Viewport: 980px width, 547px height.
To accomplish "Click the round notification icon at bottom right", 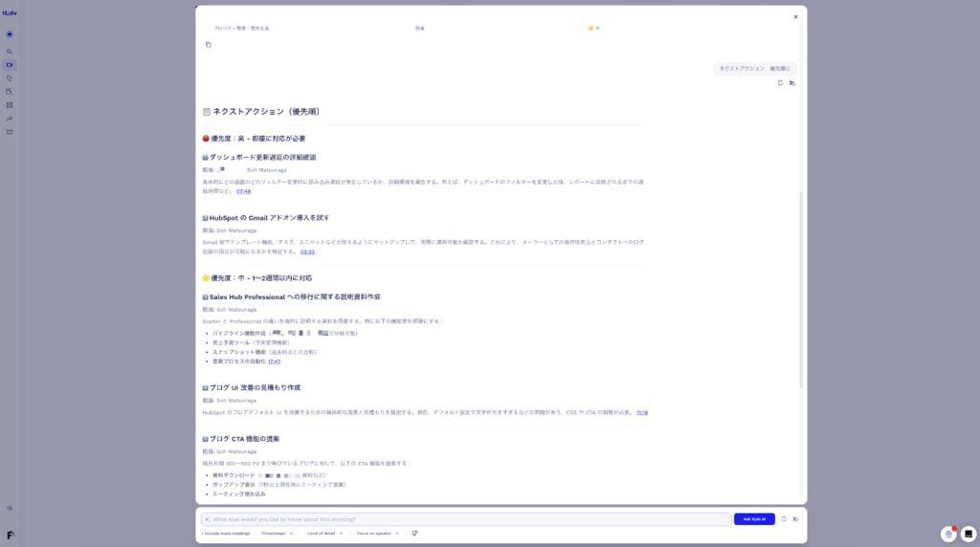I will click(947, 534).
